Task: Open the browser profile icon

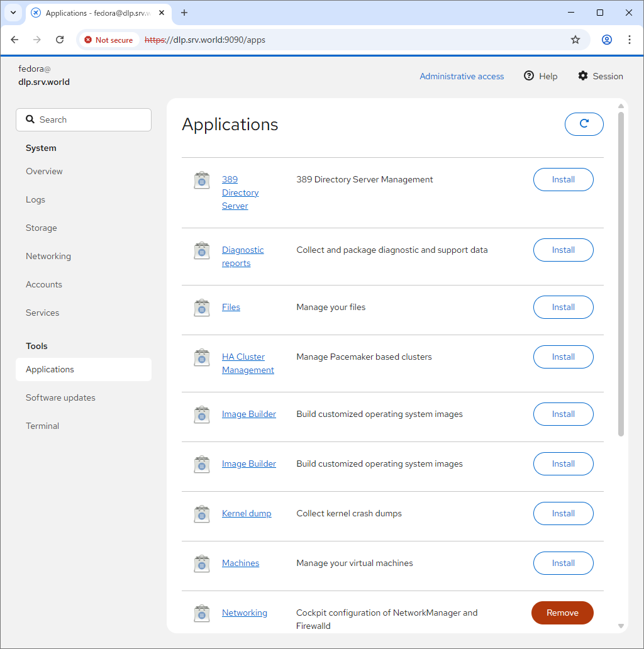Action: pyautogui.click(x=606, y=40)
